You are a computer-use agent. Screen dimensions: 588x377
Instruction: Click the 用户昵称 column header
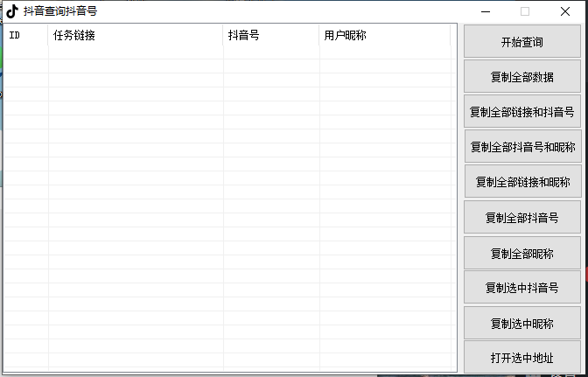tap(385, 36)
